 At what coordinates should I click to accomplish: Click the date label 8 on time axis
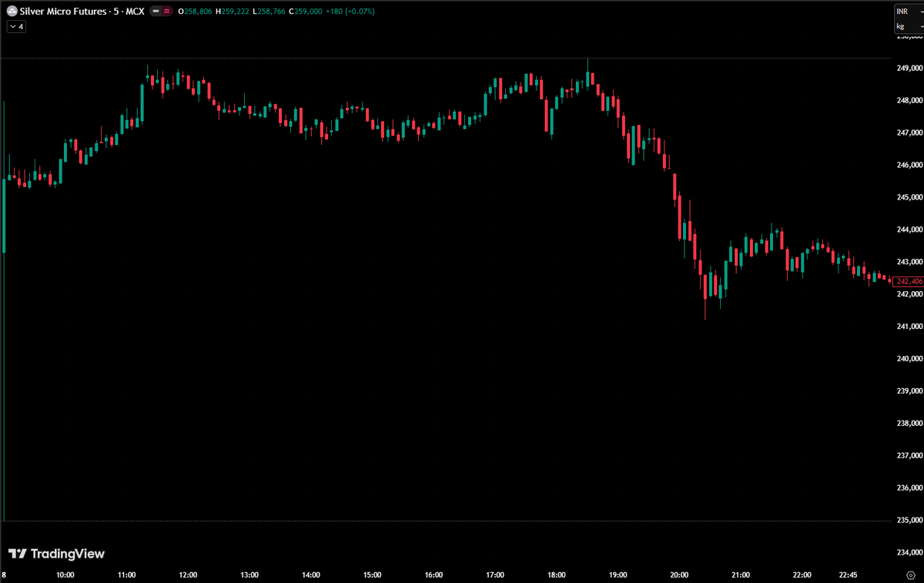pyautogui.click(x=4, y=575)
